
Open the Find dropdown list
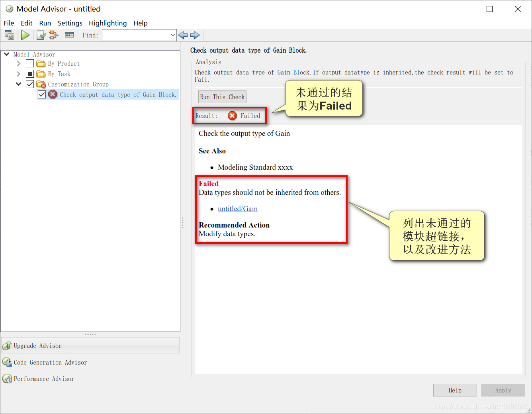173,35
